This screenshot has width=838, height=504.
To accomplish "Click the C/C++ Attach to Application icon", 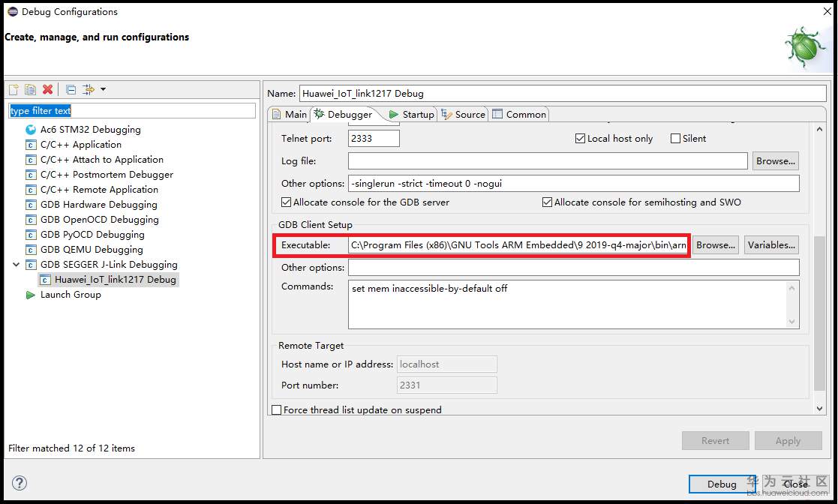I will coord(31,160).
